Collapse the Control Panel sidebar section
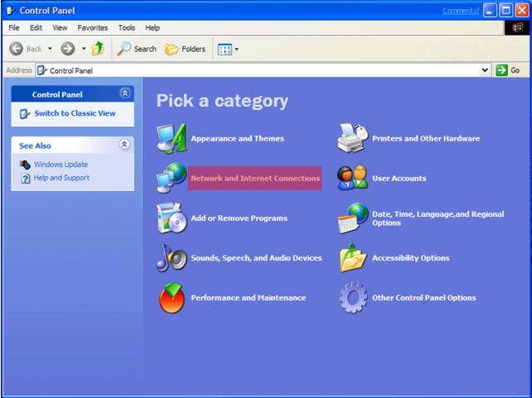Screen dimensions: 532x398 pos(125,93)
